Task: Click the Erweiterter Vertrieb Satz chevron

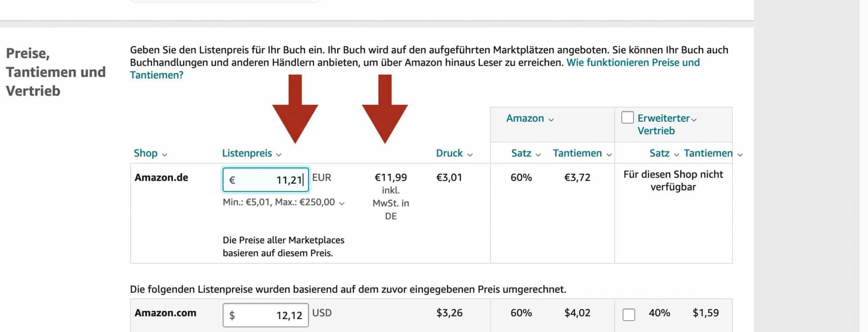Action: (x=676, y=154)
